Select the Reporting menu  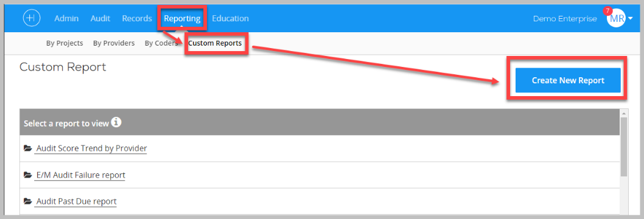click(x=182, y=18)
